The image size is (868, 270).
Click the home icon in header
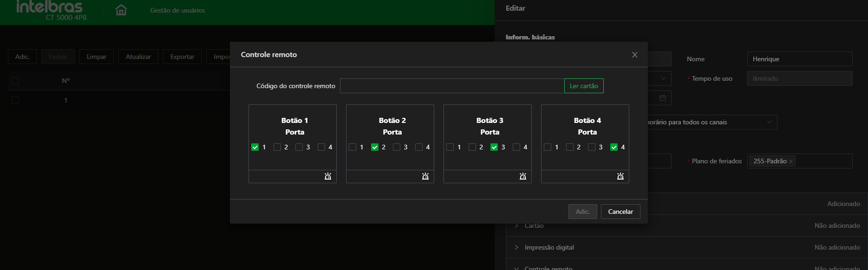121,10
